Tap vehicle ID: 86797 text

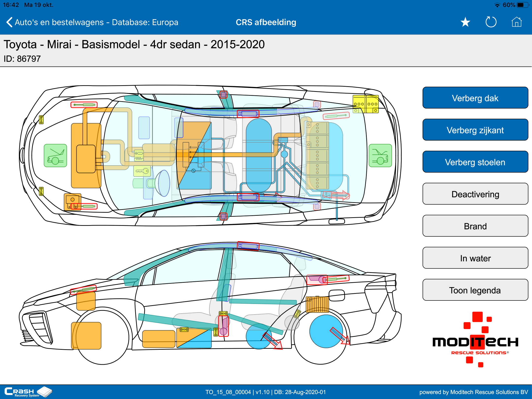pyautogui.click(x=22, y=59)
